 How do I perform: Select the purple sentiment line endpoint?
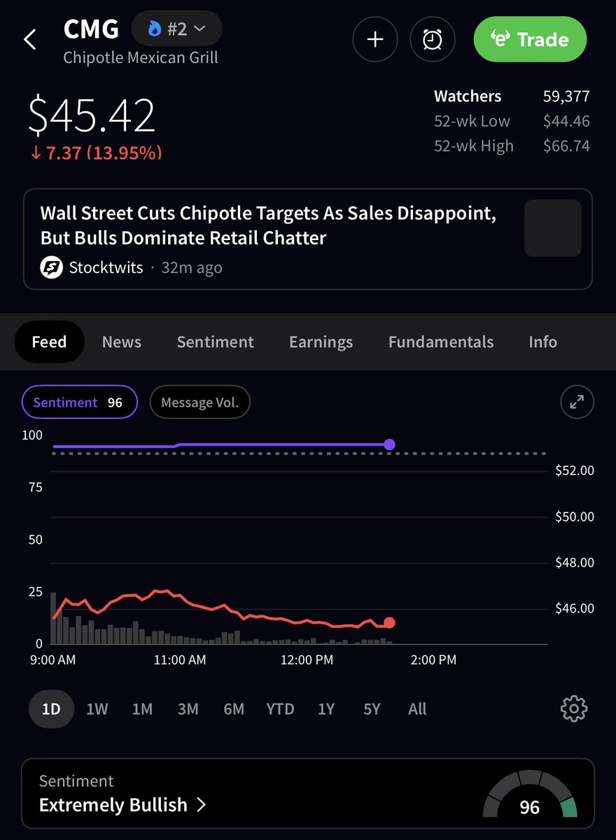pos(390,444)
